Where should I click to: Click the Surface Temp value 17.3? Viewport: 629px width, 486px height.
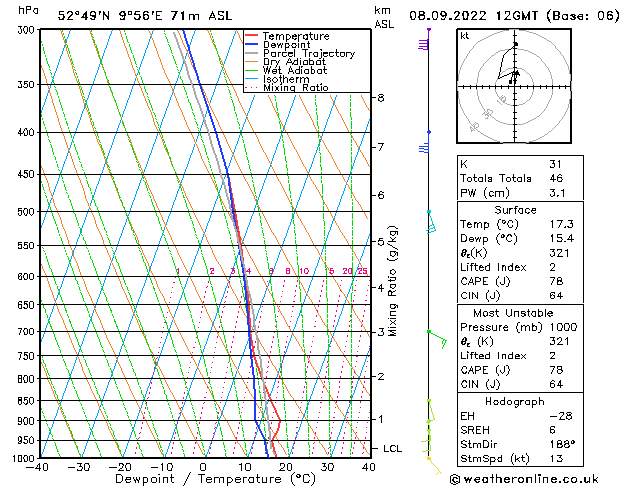click(562, 224)
